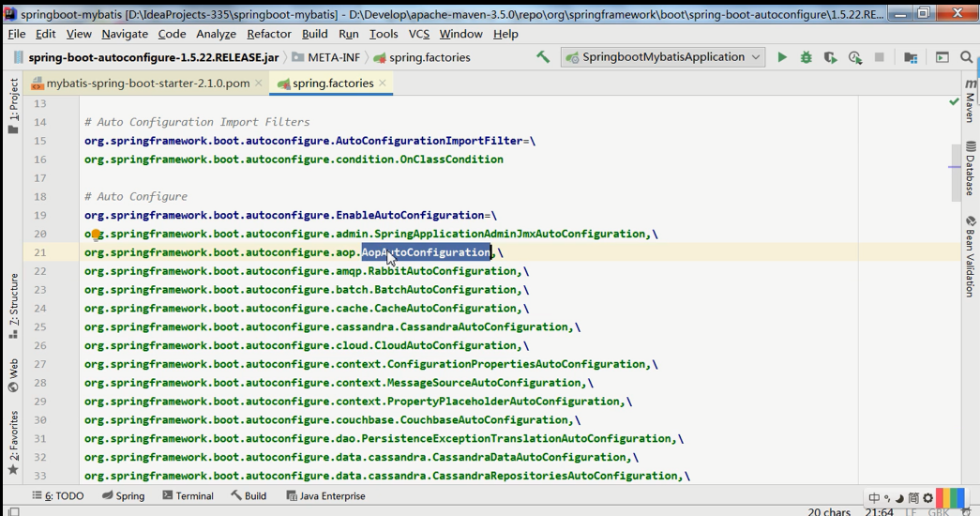Click the '# Auto Configure' comment line

point(136,196)
